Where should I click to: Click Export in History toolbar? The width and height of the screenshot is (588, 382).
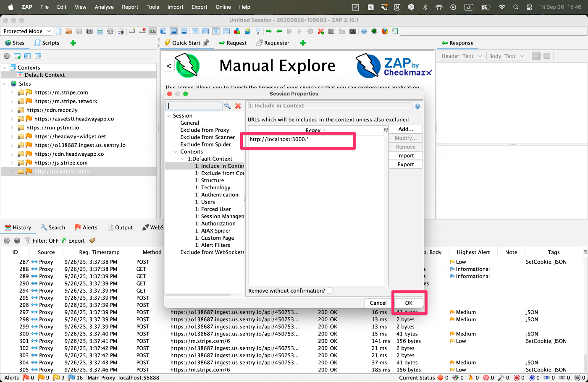click(73, 241)
